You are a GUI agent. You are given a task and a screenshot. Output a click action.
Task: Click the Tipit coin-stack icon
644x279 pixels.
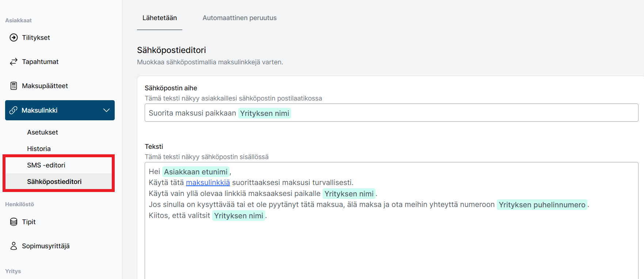click(x=14, y=222)
